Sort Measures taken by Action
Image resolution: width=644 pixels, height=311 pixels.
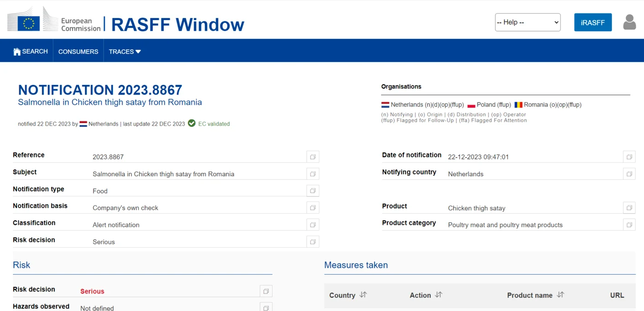tap(438, 295)
